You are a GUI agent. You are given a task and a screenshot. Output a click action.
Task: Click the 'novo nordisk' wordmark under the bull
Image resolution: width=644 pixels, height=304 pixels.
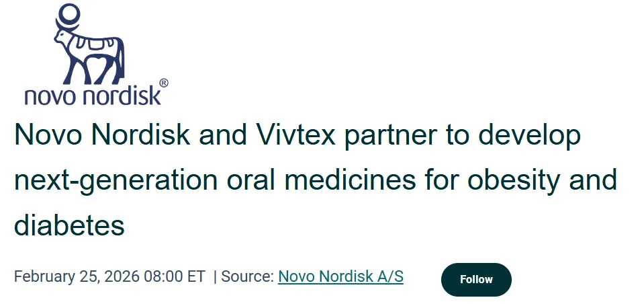93,96
